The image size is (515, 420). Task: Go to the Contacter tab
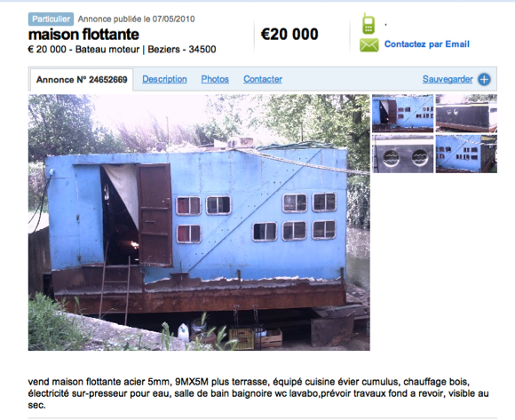tap(263, 79)
